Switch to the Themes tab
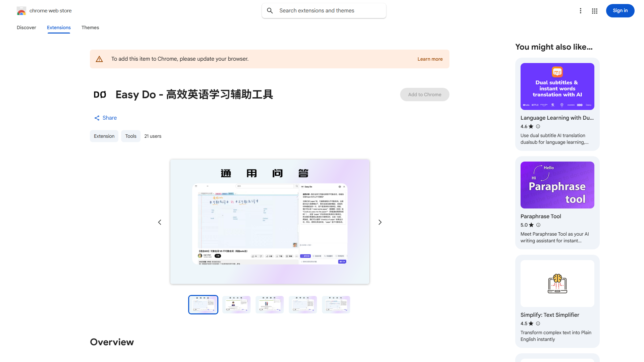Viewport: 644px width, 362px height. click(90, 27)
